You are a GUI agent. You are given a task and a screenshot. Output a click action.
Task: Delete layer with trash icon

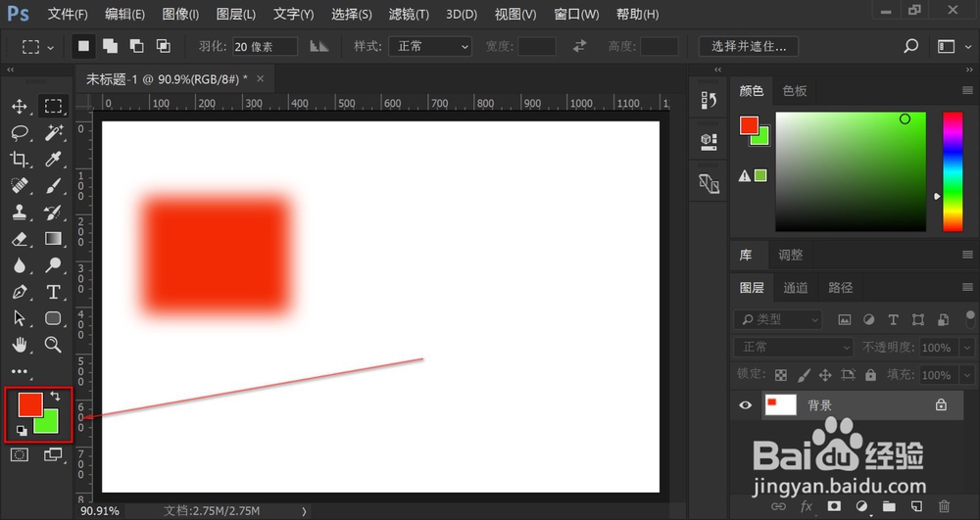pos(945,506)
